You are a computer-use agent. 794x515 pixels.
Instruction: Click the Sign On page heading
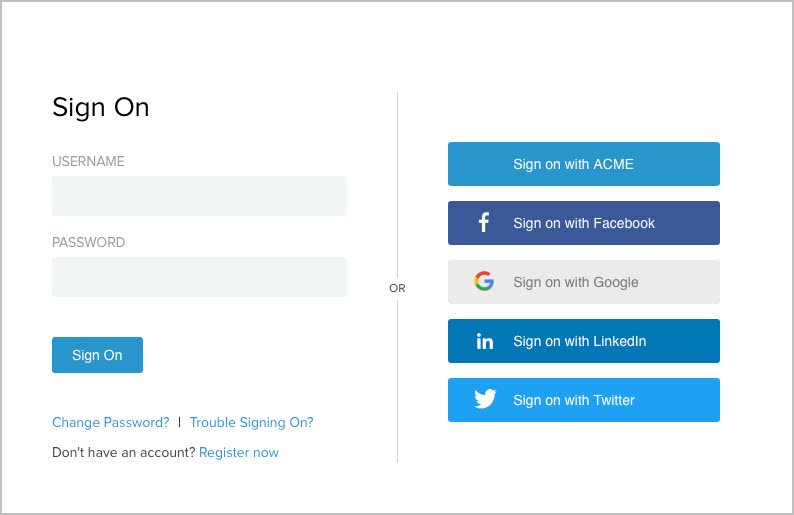(x=100, y=107)
